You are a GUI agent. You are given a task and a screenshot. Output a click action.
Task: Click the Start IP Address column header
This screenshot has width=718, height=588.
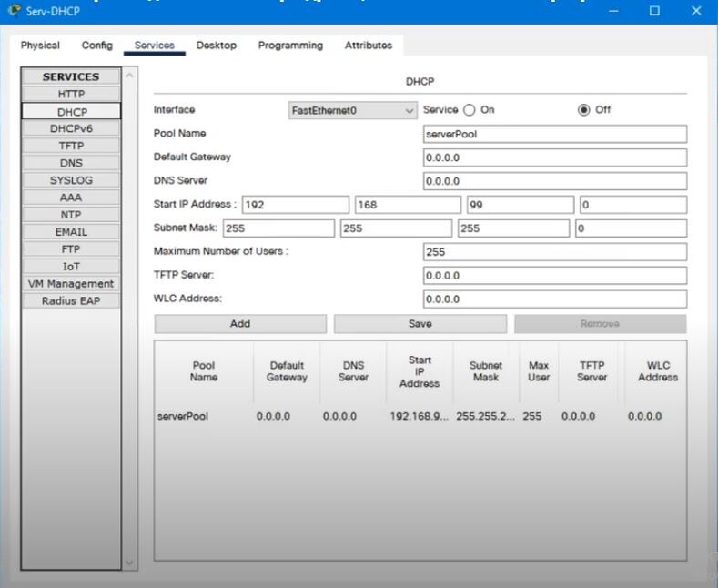420,371
